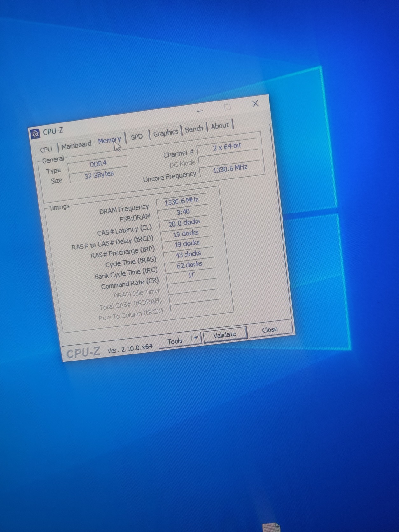
Task: Open the Mainboard tab
Action: pyautogui.click(x=76, y=145)
